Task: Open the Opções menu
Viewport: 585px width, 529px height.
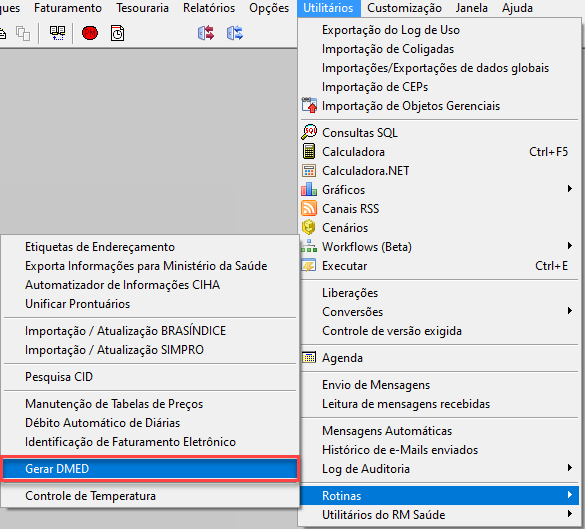Action: click(x=269, y=8)
